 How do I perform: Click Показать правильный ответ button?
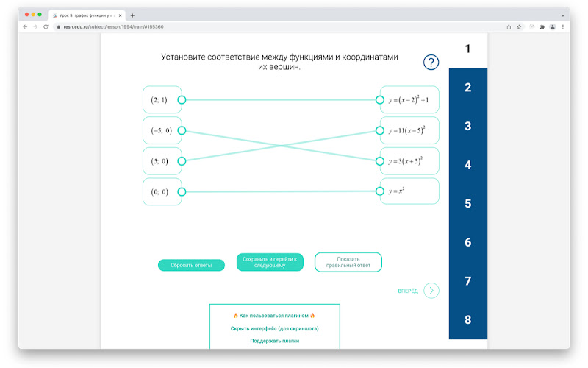[x=348, y=262]
